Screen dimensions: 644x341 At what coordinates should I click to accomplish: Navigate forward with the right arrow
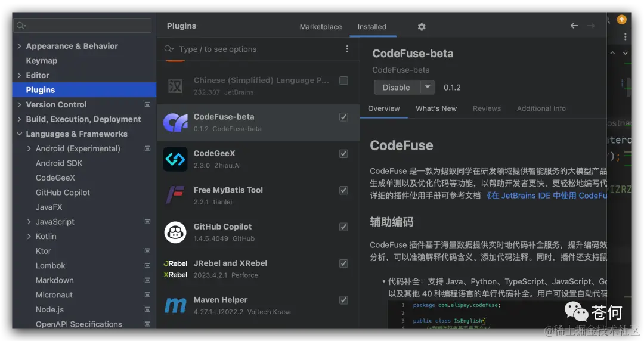click(x=590, y=26)
